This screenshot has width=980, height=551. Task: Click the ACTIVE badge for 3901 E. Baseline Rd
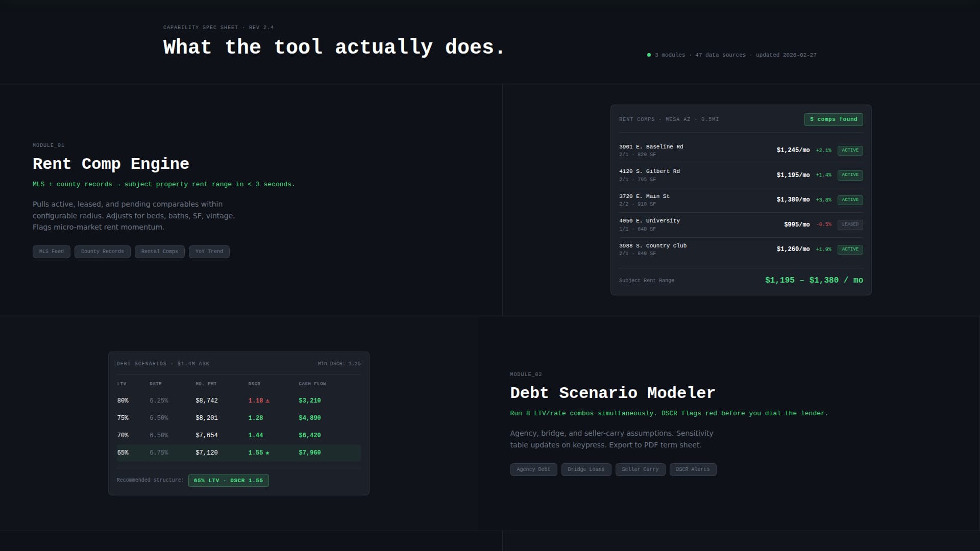pyautogui.click(x=850, y=151)
